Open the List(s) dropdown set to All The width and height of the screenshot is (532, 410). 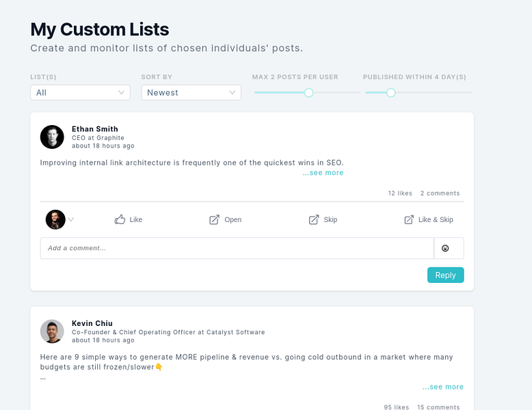coord(80,92)
